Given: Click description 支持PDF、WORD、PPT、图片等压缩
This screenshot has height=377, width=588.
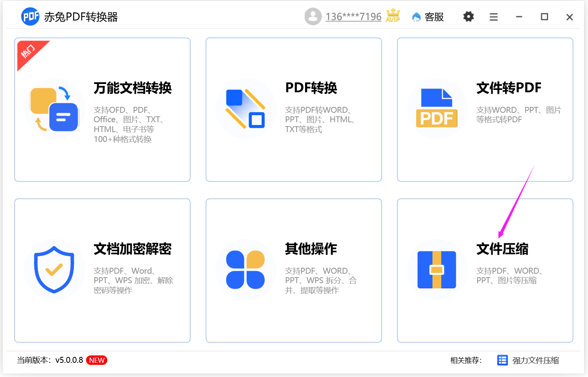Looking at the screenshot, I should click(509, 276).
